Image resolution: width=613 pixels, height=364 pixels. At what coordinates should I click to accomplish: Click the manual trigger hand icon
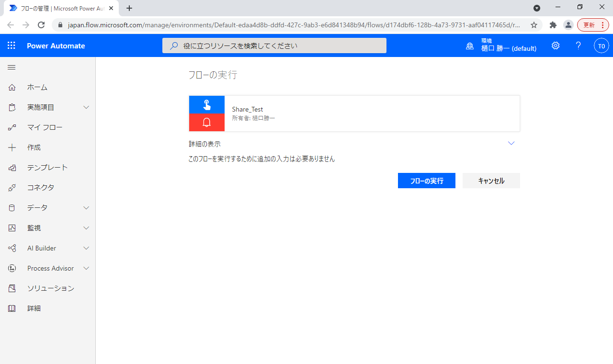pos(207,105)
